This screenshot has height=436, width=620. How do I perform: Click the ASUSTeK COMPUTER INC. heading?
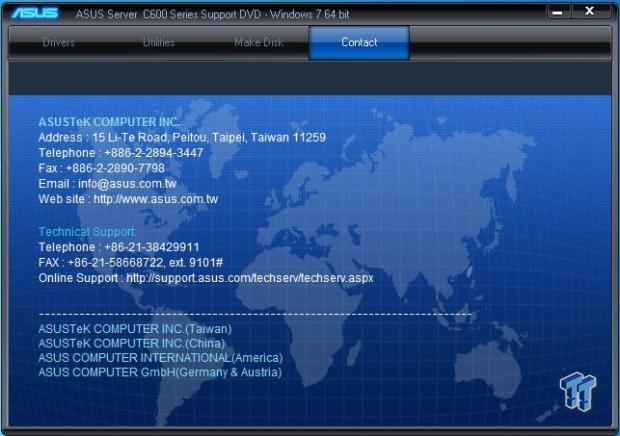pyautogui.click(x=109, y=122)
